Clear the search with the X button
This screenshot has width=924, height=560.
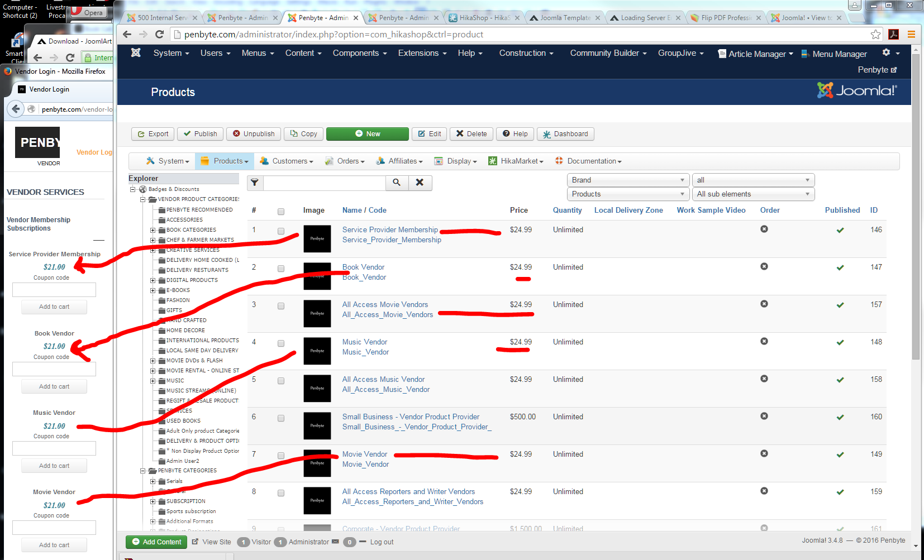pyautogui.click(x=420, y=183)
